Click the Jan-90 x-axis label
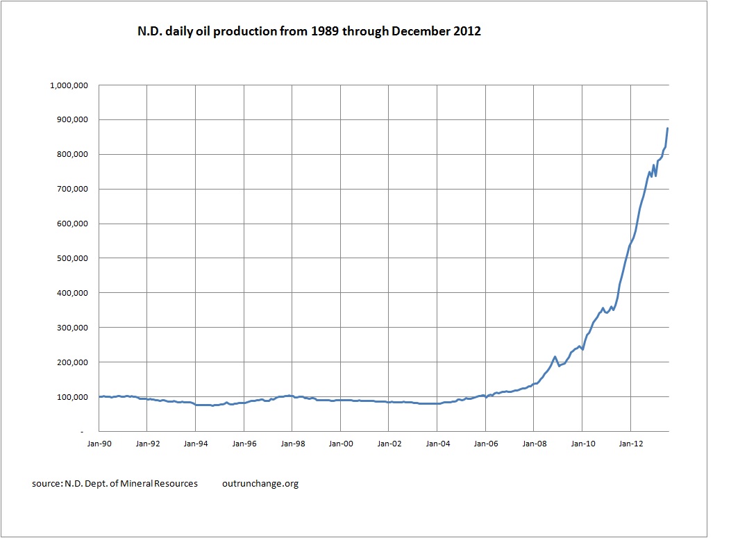 (x=99, y=442)
